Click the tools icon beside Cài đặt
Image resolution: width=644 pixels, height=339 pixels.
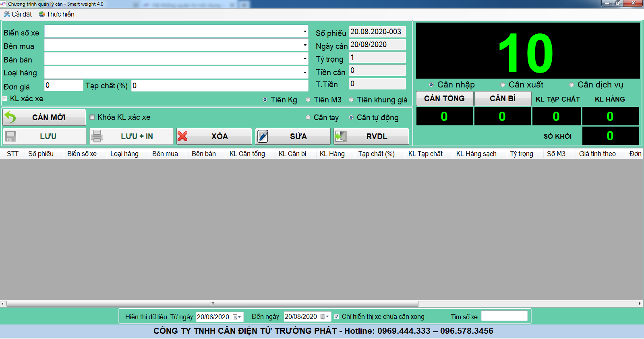tap(7, 14)
